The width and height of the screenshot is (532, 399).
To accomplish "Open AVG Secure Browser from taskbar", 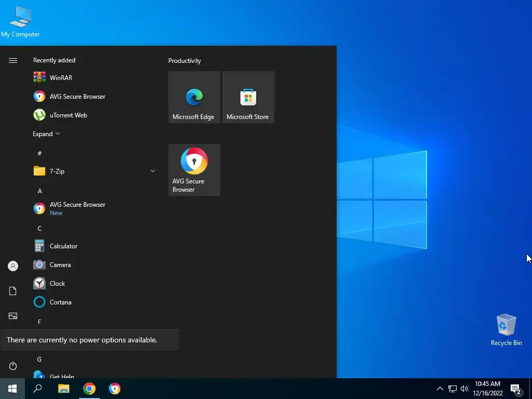I will point(115,389).
